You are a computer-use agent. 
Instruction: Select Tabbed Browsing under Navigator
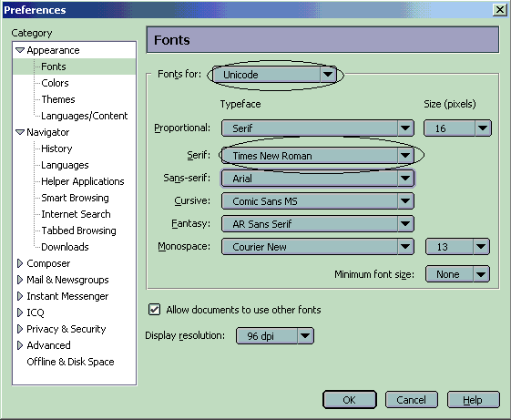click(x=78, y=230)
